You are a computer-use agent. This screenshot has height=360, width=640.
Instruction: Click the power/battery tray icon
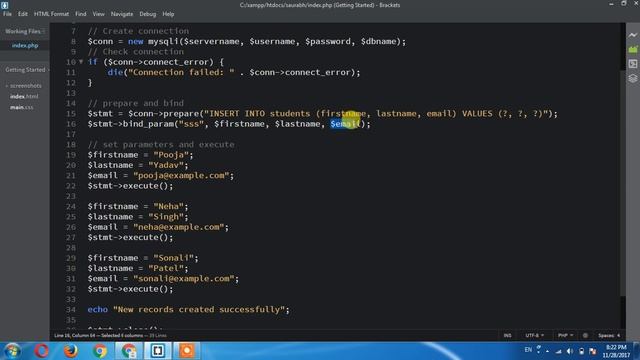coord(581,351)
